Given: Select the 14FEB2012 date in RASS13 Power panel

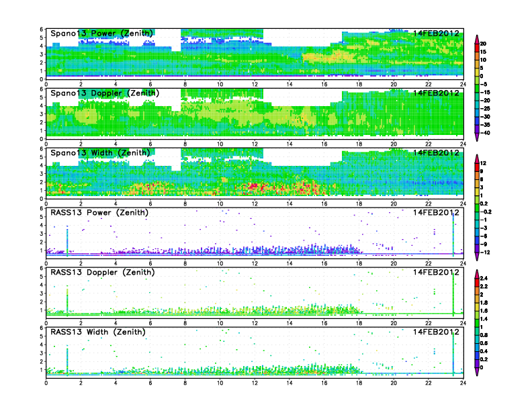Looking at the screenshot, I should (x=436, y=213).
